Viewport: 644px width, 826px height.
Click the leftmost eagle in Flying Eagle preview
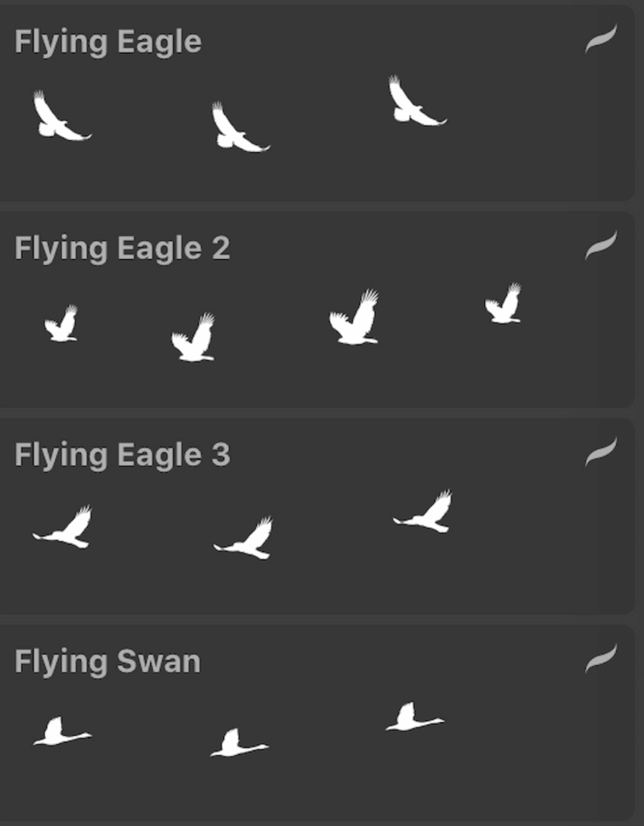58,119
